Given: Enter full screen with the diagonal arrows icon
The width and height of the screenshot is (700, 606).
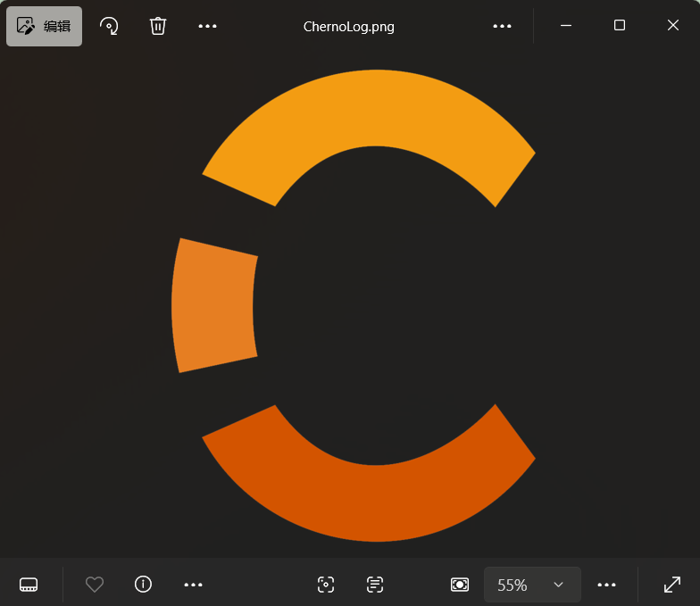Looking at the screenshot, I should [x=671, y=585].
